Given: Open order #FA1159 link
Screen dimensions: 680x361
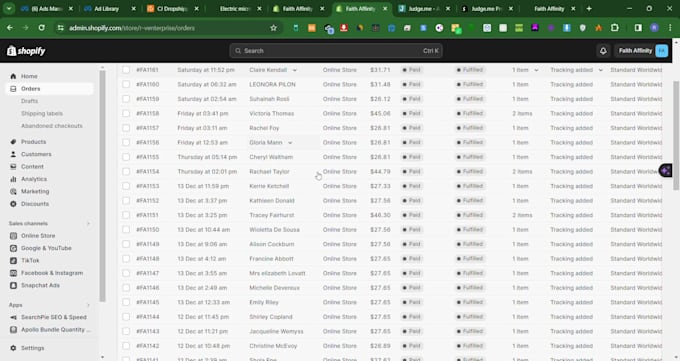Looking at the screenshot, I should click(148, 99).
